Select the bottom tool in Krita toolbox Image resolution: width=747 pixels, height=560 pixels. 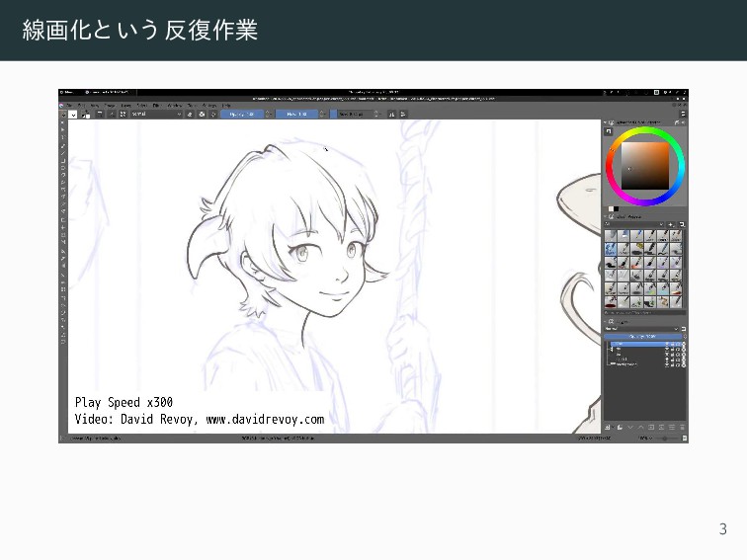(63, 342)
